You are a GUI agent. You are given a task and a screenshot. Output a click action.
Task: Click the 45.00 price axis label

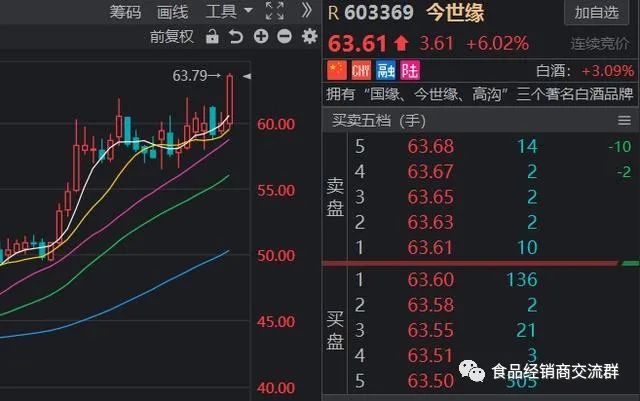click(x=276, y=322)
